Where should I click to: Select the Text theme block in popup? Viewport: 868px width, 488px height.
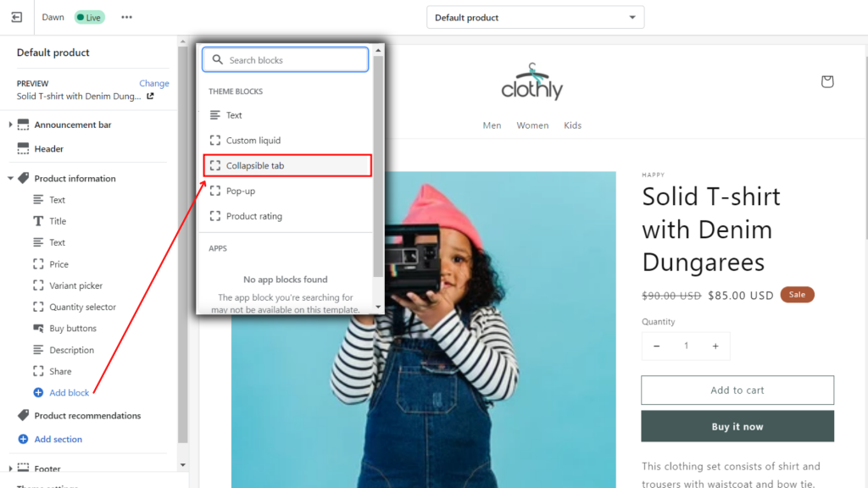[x=234, y=114]
